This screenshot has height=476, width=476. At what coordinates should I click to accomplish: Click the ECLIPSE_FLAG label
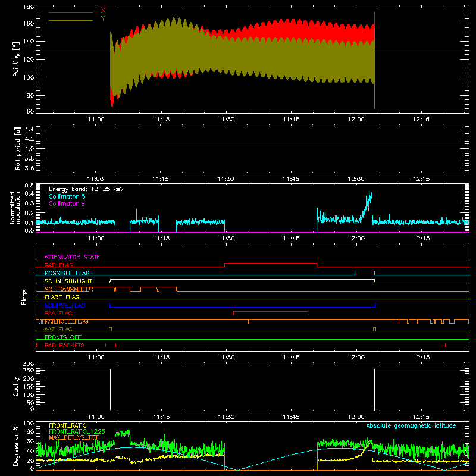click(x=65, y=305)
